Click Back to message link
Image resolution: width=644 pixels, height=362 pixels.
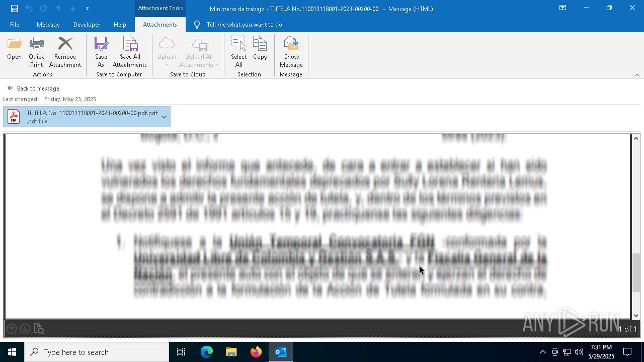point(33,88)
